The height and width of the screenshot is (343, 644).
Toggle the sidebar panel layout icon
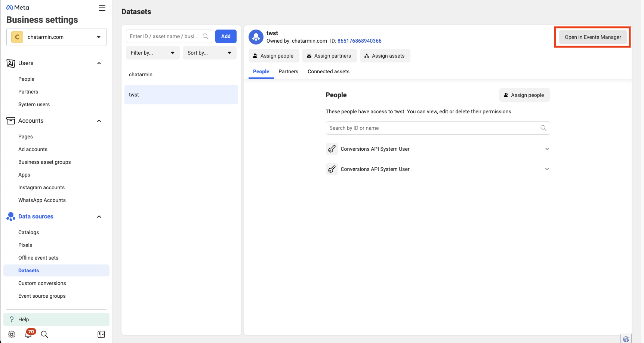click(101, 334)
